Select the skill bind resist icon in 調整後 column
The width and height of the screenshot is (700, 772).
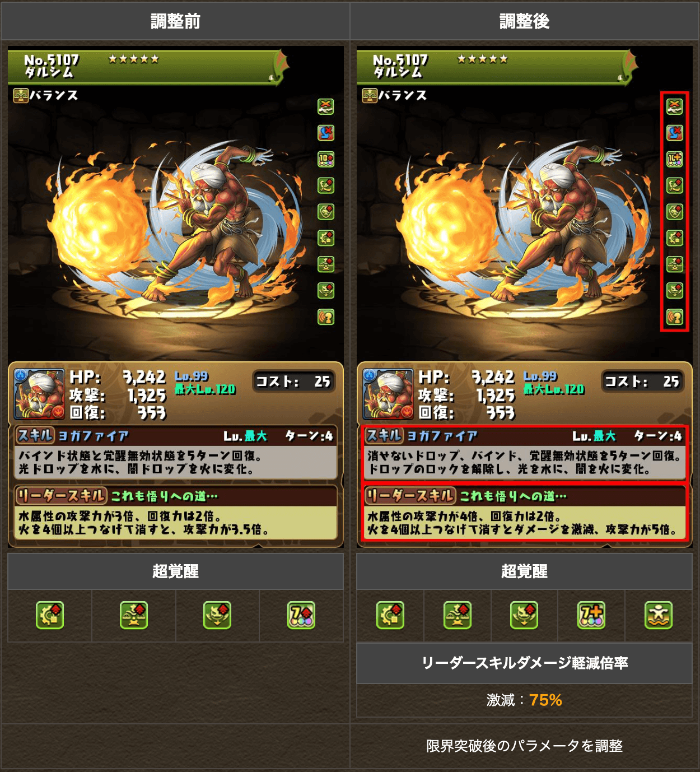coord(674,133)
